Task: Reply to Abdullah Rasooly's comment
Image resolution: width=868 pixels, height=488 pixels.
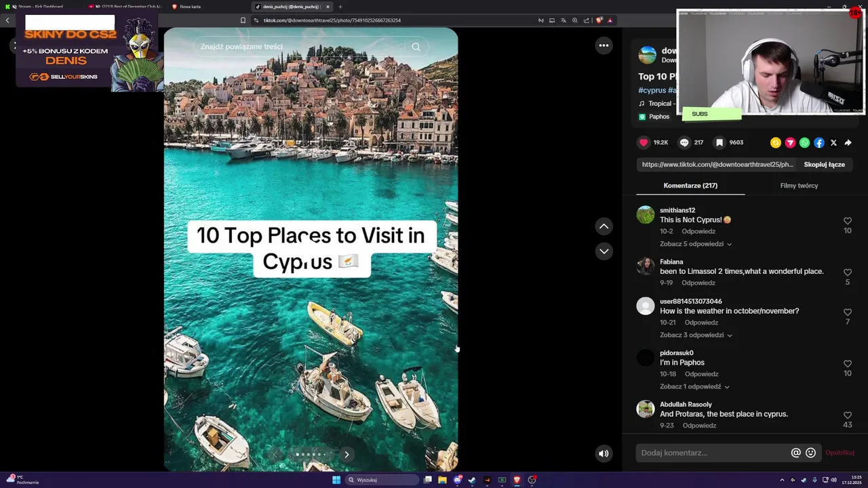Action: [x=699, y=426]
